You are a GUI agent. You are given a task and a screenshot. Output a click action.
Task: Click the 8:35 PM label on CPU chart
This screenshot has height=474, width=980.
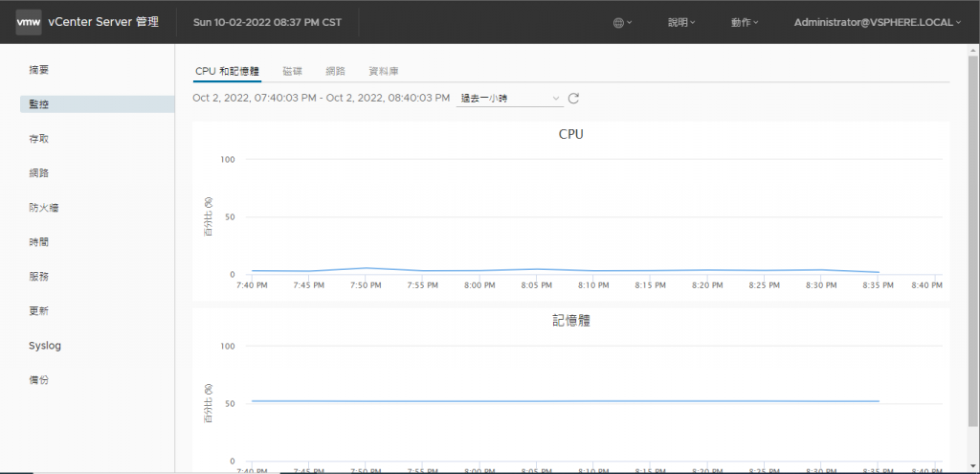(879, 285)
